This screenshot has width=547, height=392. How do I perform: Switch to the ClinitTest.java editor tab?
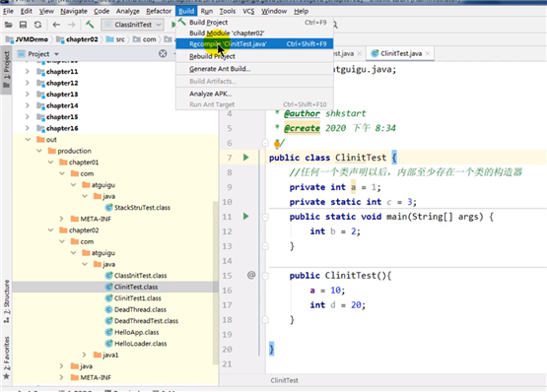[x=401, y=54]
